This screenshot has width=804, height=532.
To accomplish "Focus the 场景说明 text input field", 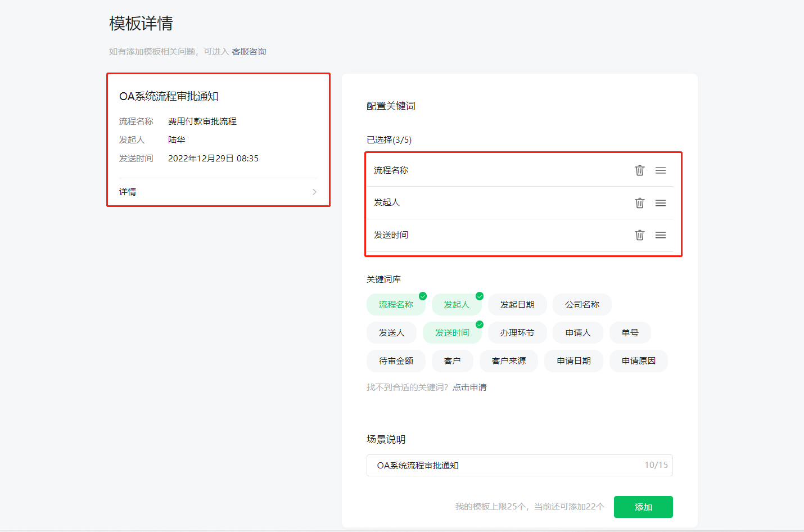I will click(x=506, y=466).
